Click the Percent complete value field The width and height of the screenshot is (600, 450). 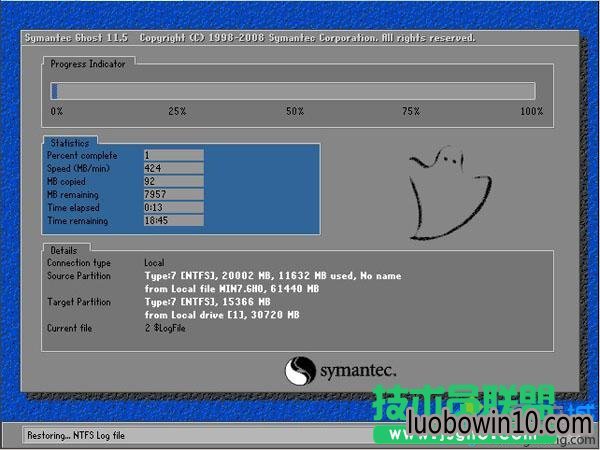[x=174, y=155]
